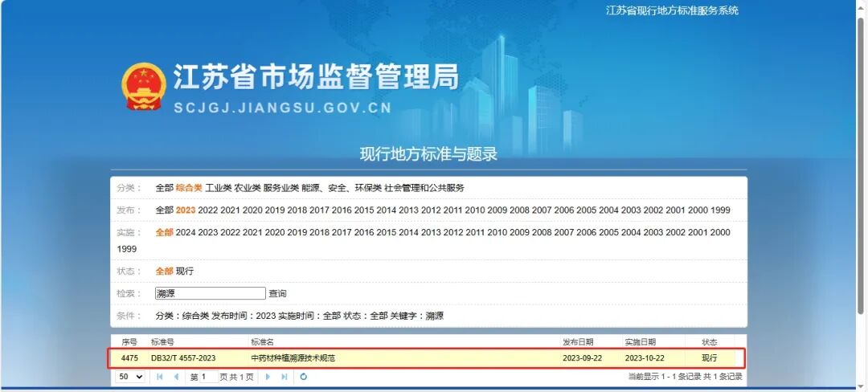Jump to last results page
Viewport: 868px width, 392px height.
click(x=285, y=377)
